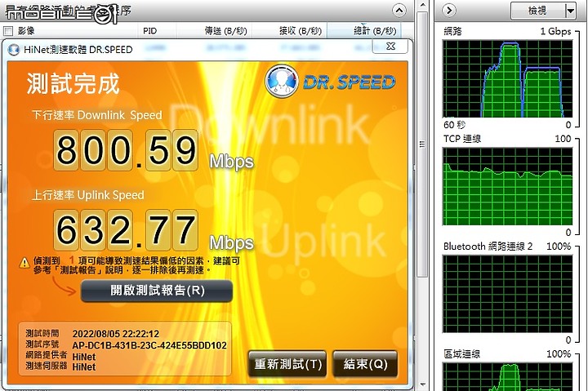Click the scrollbar down arrow
The image size is (588, 391).
[423, 385]
